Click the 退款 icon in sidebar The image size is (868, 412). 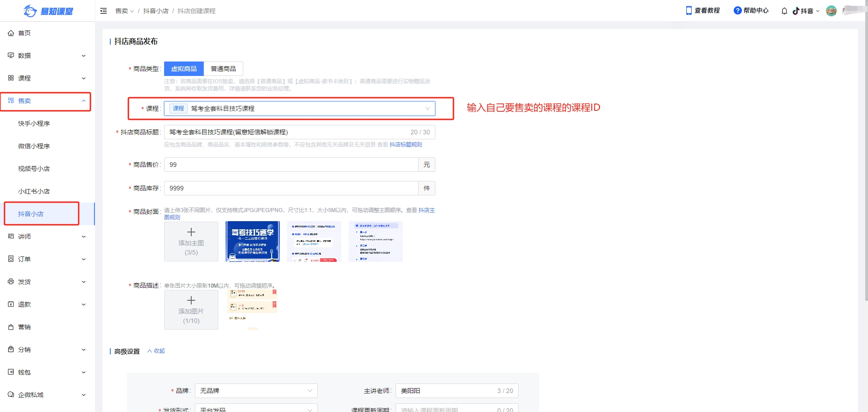click(11, 304)
